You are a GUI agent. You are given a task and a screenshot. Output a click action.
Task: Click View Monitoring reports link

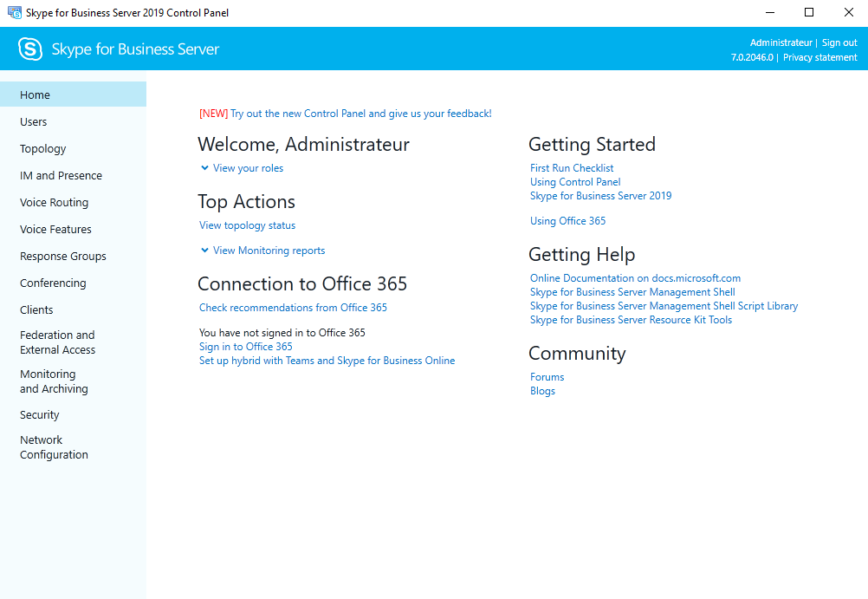click(x=269, y=251)
